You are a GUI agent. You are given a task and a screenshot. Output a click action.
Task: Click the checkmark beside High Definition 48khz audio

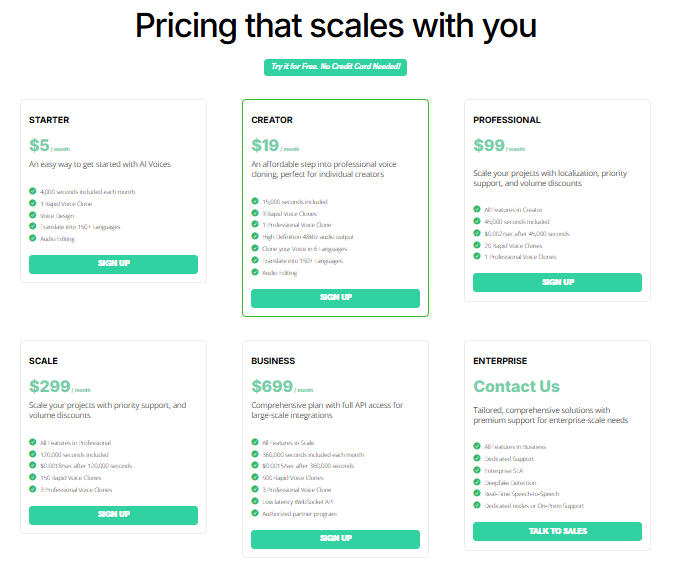click(x=255, y=236)
